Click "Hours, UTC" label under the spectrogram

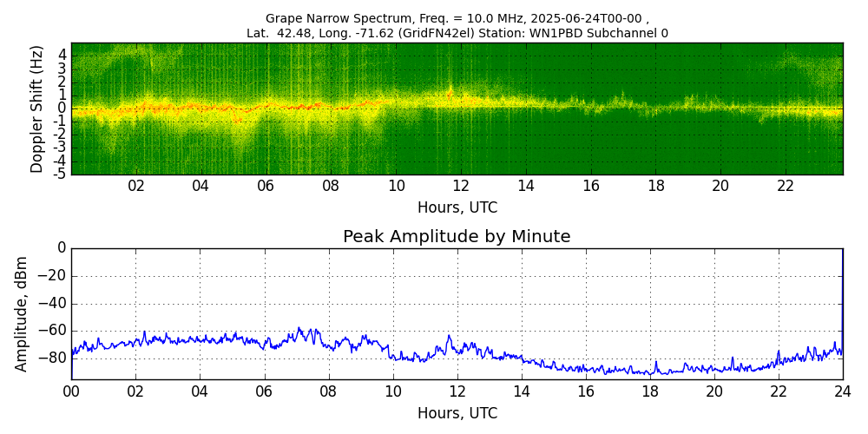tap(457, 208)
